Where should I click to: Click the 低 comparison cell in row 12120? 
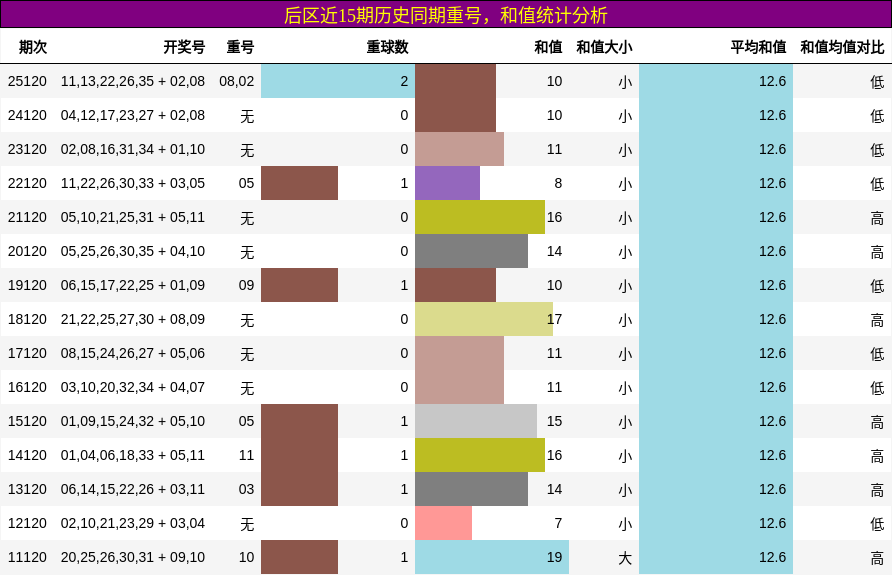[x=877, y=524]
